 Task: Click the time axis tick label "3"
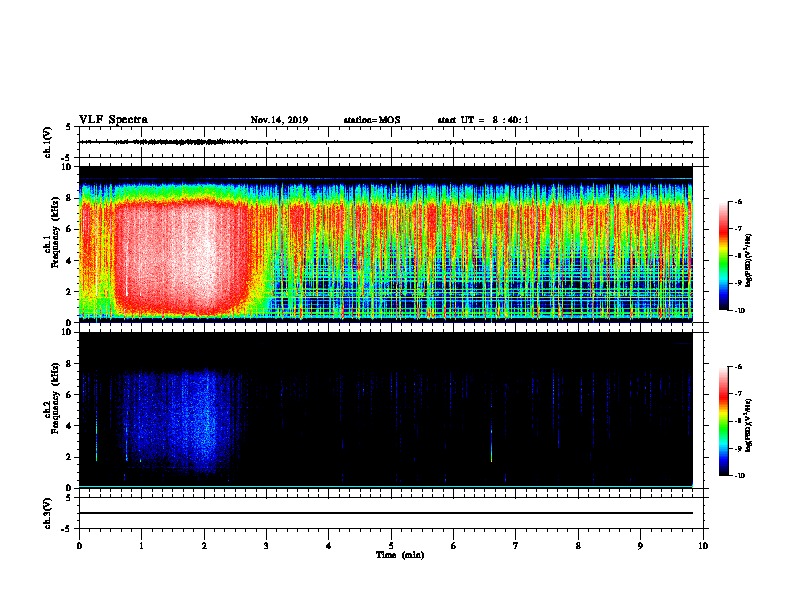(266, 546)
